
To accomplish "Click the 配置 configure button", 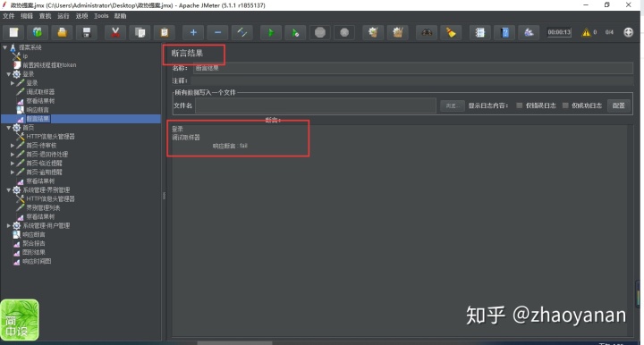I will pos(619,105).
